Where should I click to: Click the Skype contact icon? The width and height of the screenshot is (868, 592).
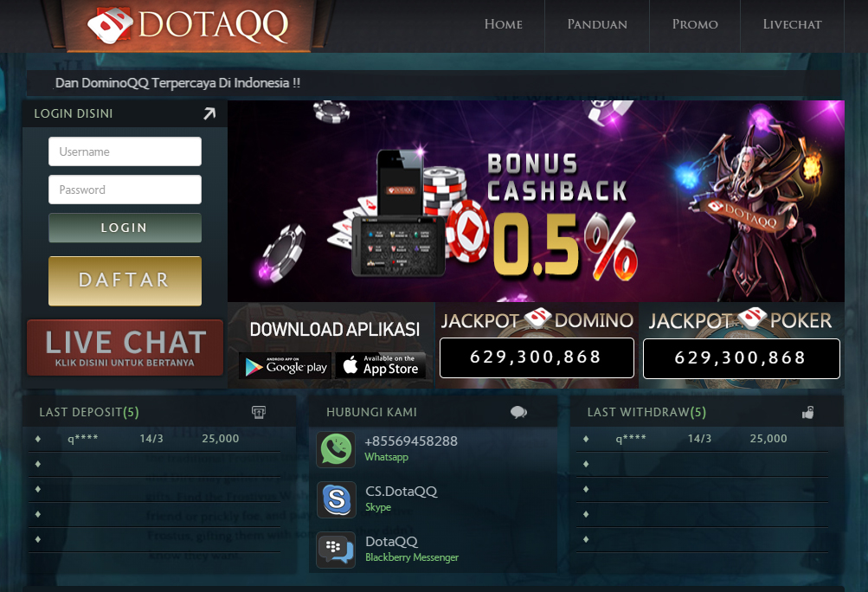coord(336,499)
